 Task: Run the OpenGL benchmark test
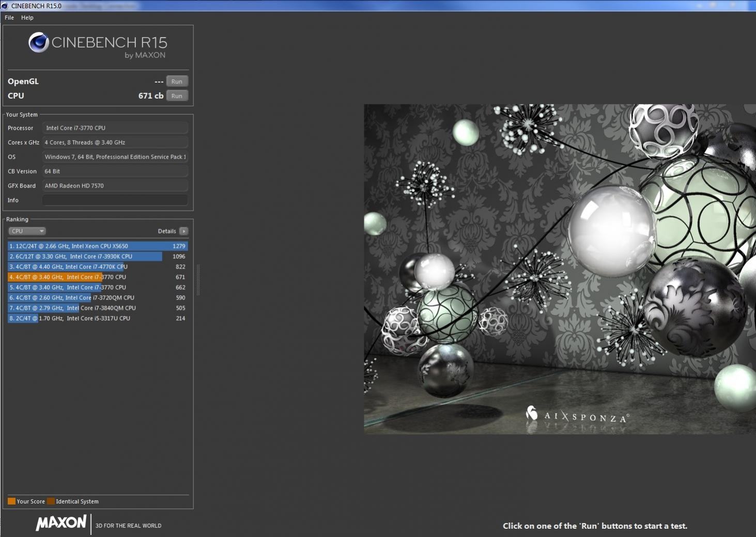point(177,82)
